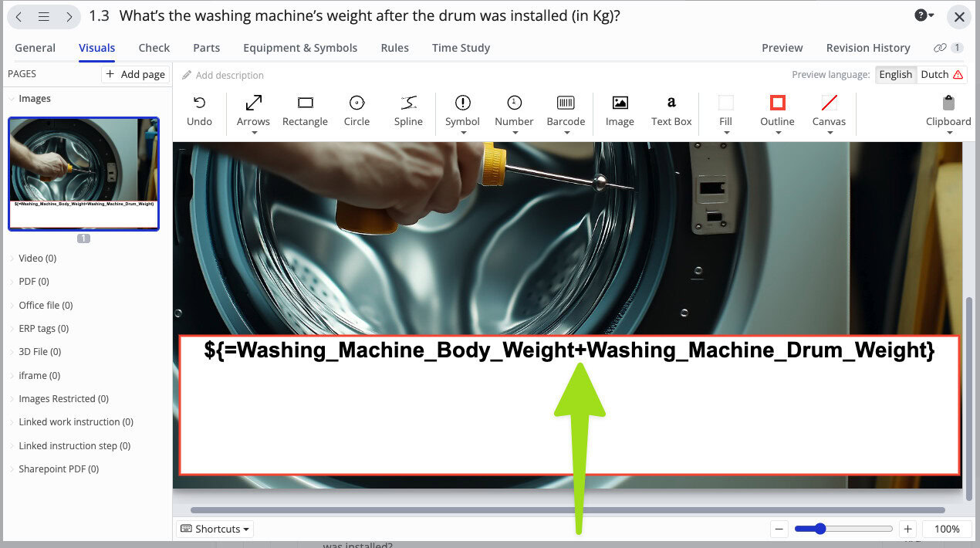Click the Add page button

click(135, 74)
